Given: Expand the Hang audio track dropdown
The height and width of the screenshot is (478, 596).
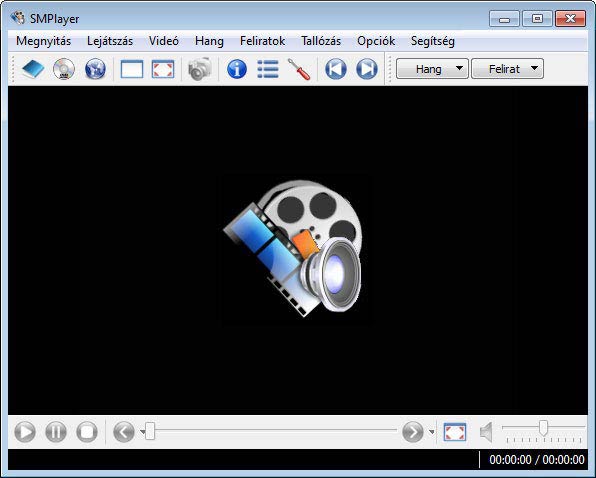Looking at the screenshot, I should click(432, 69).
